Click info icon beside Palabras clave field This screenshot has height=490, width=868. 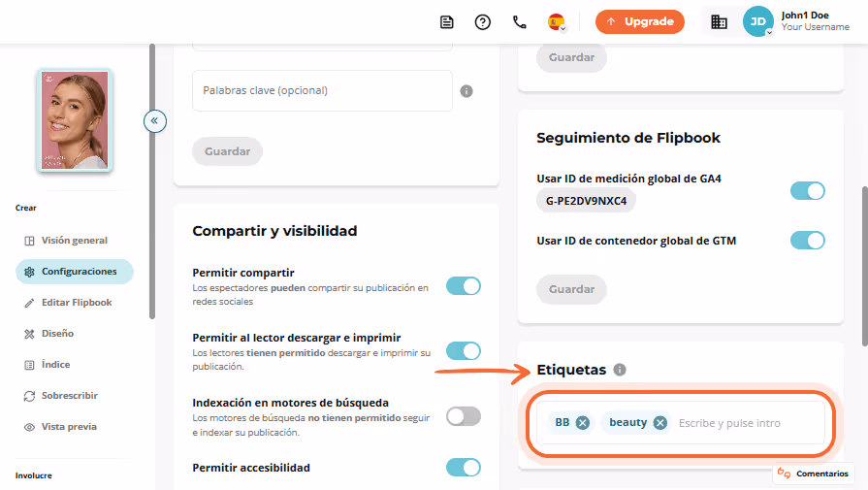466,91
